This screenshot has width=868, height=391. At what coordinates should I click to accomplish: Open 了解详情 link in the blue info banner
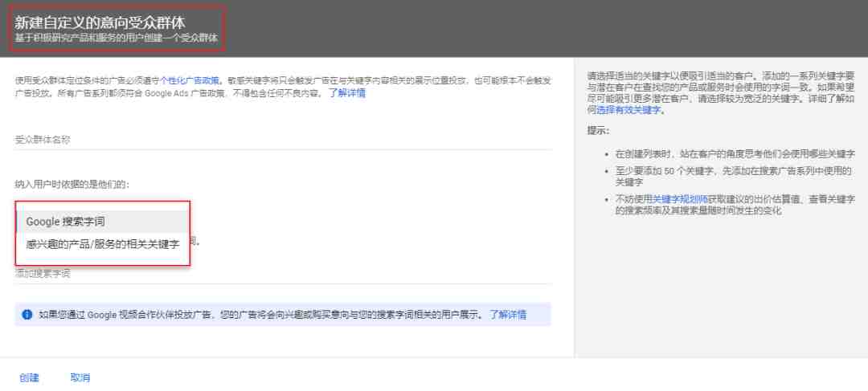508,315
